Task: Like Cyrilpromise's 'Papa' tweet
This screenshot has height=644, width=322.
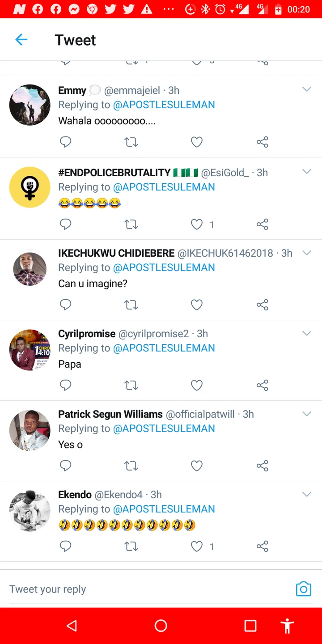Action: pyautogui.click(x=197, y=386)
